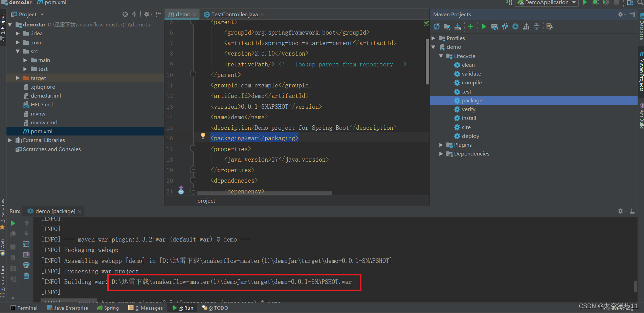The width and height of the screenshot is (644, 313).
Task: Show Maven dependencies diagram icon
Action: (526, 26)
